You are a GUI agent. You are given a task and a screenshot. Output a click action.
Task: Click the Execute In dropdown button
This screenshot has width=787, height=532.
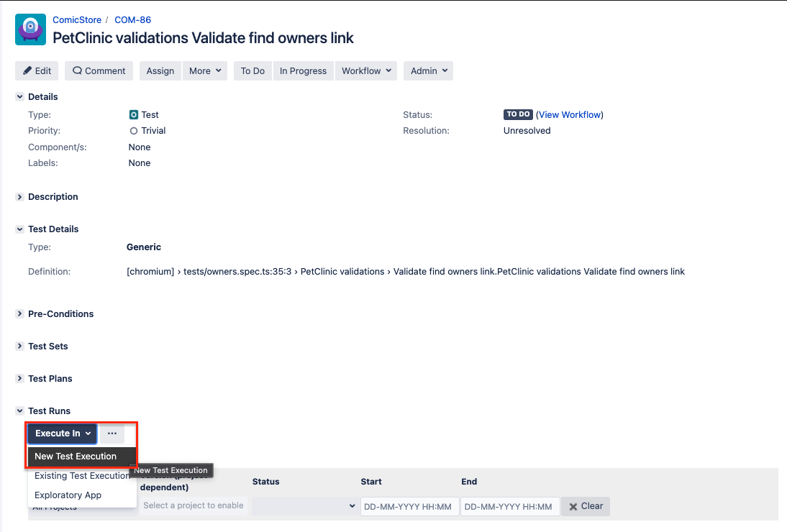[x=63, y=434]
